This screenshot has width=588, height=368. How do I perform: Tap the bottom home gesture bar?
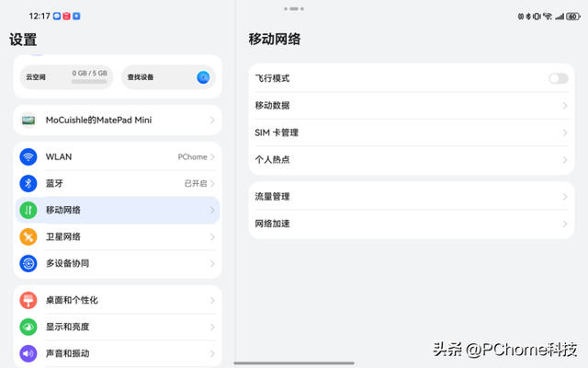(x=294, y=362)
